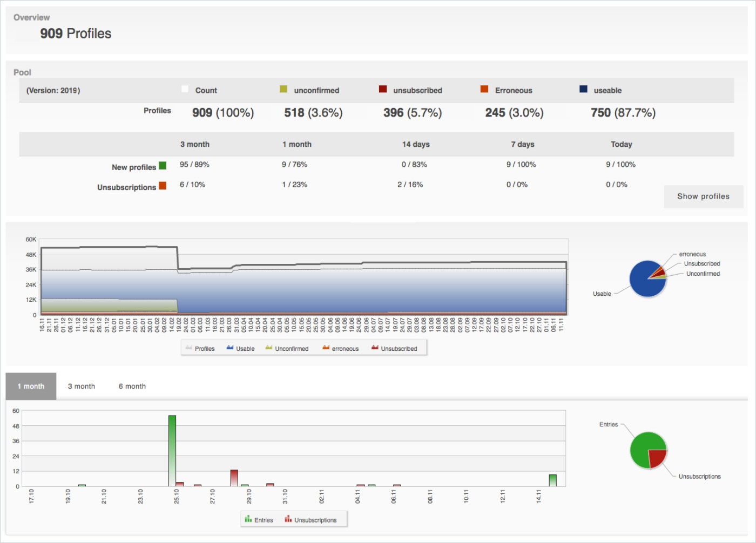Screen dimensions: 756x543
Task: Toggle Profiles series in area chart legend
Action: point(200,349)
